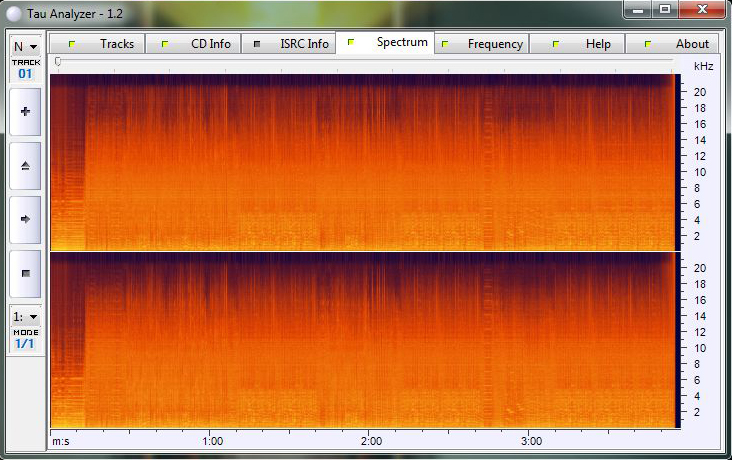The height and width of the screenshot is (460, 732).
Task: Click the Tau Analyzer title bar icon
Action: tap(13, 10)
